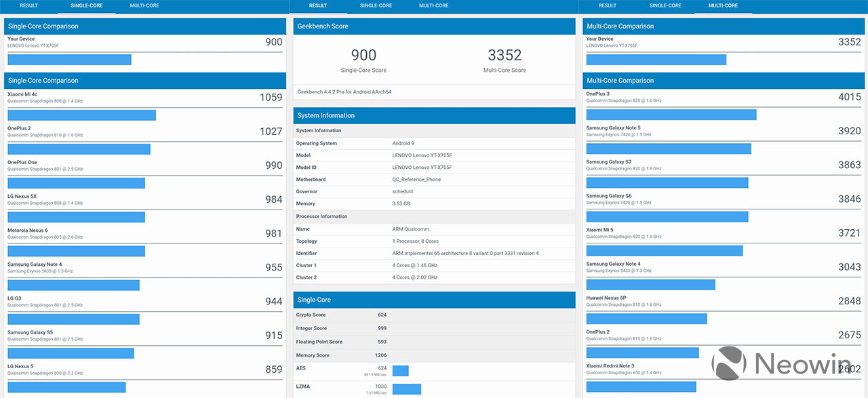Screen dimensions: 868x398
Task: Click the LG G3 device name
Action: click(x=14, y=298)
